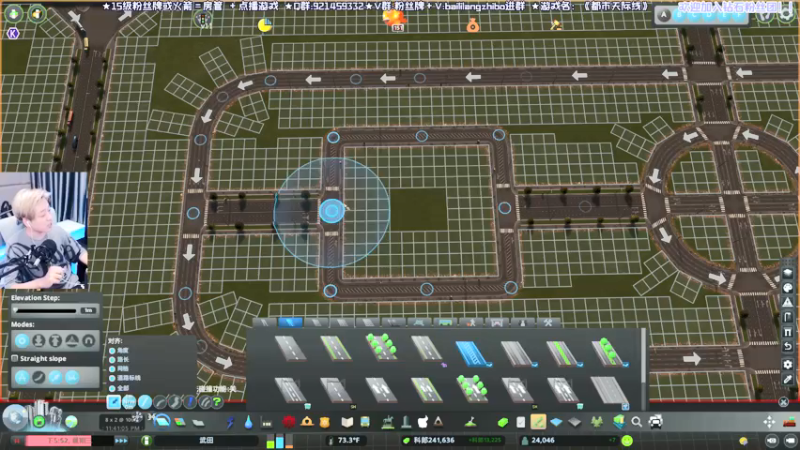
Task: Click the happiness smiley face icon
Action: tap(628, 440)
